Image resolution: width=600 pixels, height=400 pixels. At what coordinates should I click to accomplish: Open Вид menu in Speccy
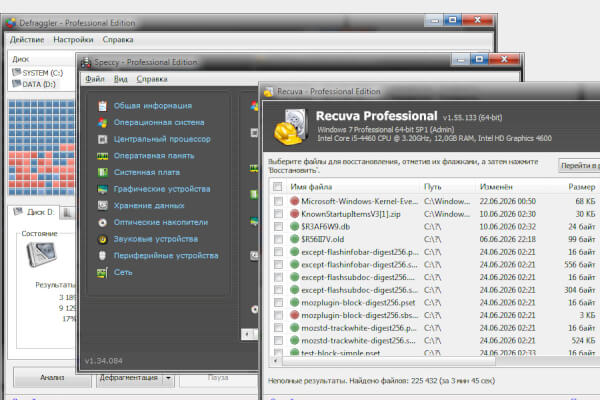[121, 79]
